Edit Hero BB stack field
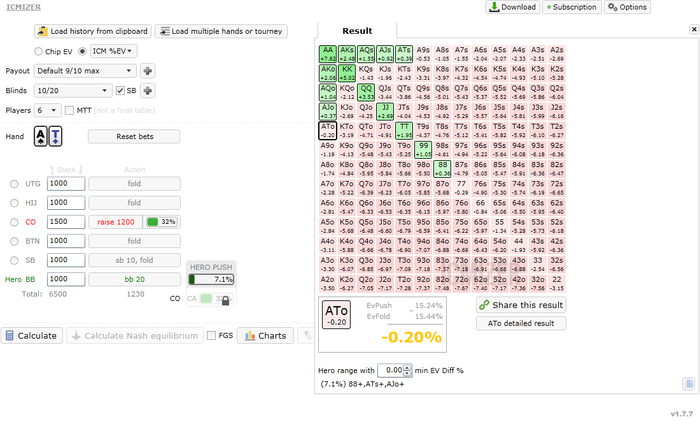700x426 pixels. pos(66,279)
